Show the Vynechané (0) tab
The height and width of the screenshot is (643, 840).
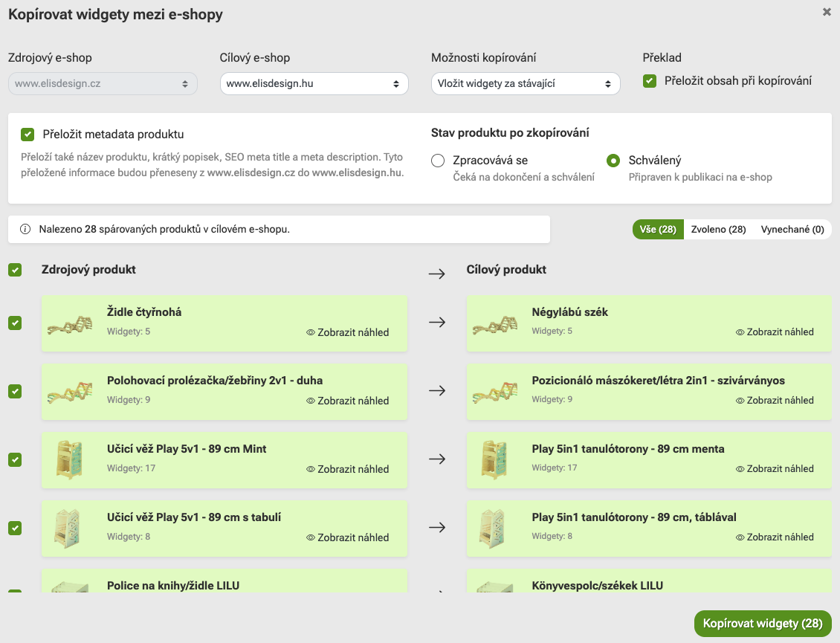792,230
